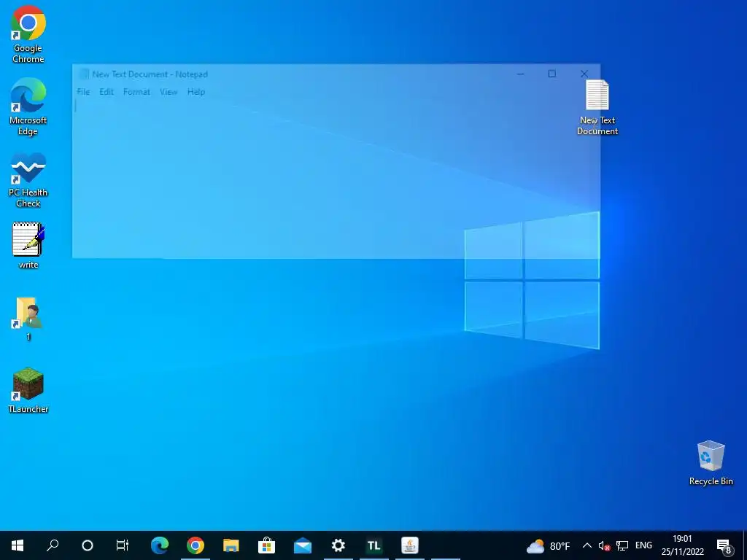This screenshot has height=560, width=747.
Task: Open Cortana circle on taskbar
Action: point(88,545)
